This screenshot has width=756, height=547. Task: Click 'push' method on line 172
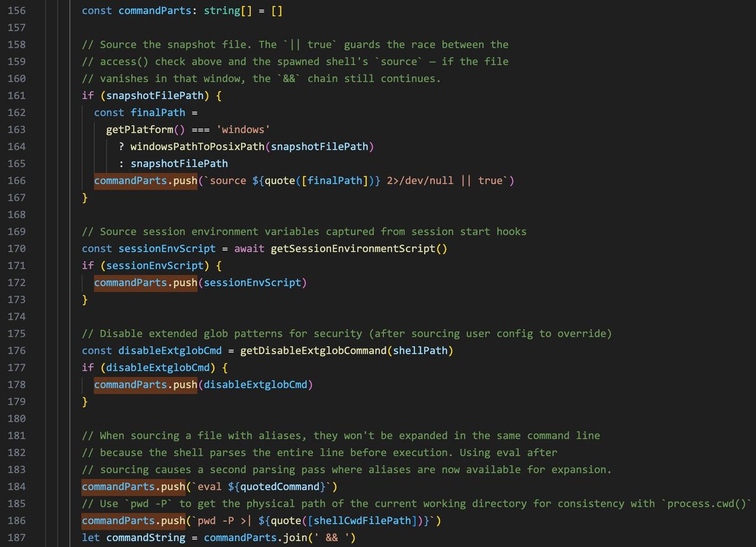click(x=185, y=283)
